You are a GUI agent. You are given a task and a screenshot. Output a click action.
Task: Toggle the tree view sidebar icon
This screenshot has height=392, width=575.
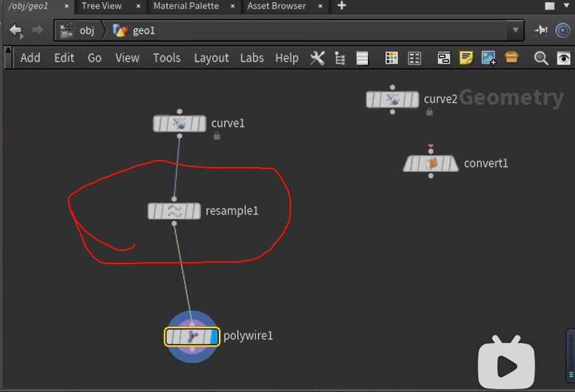tap(340, 58)
